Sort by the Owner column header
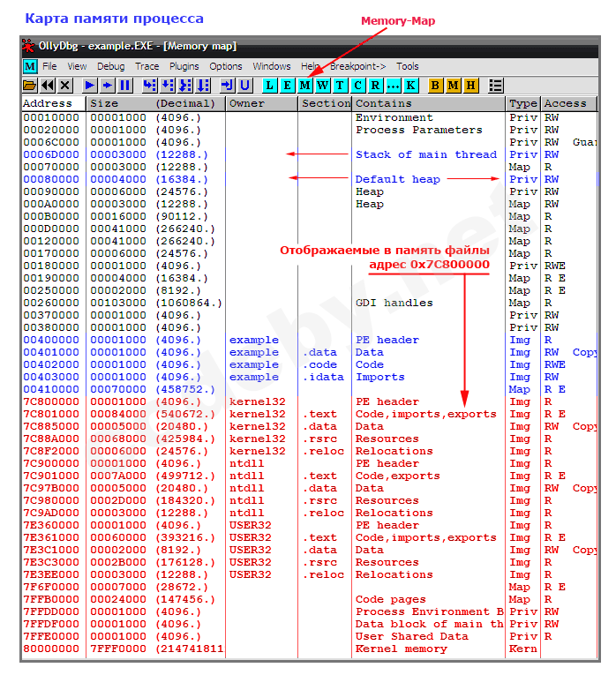The width and height of the screenshot is (616, 675). tap(262, 103)
